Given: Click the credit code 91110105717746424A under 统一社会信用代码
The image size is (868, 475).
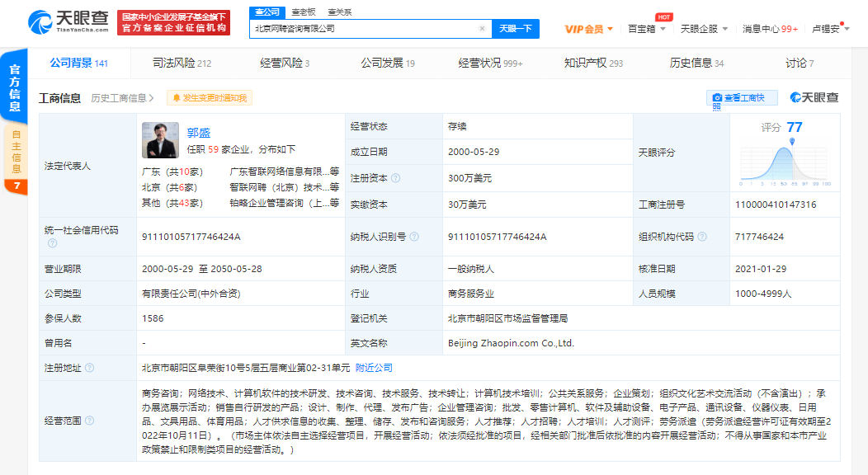Looking at the screenshot, I should coord(191,237).
